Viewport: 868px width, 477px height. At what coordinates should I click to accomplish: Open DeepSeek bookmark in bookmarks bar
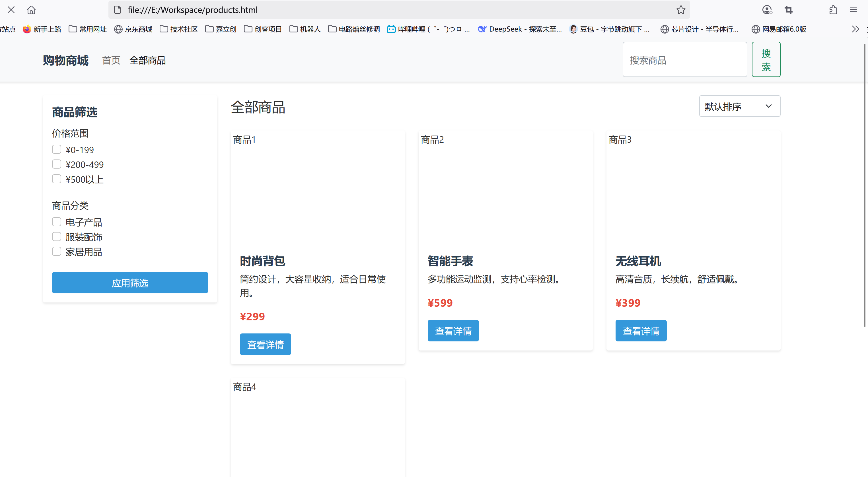tap(520, 29)
